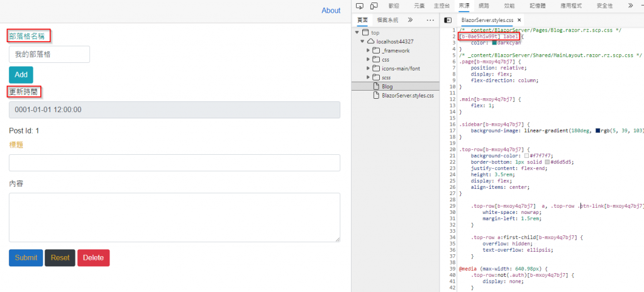Click the scss folder icon
The image size is (644, 292).
click(x=376, y=77)
